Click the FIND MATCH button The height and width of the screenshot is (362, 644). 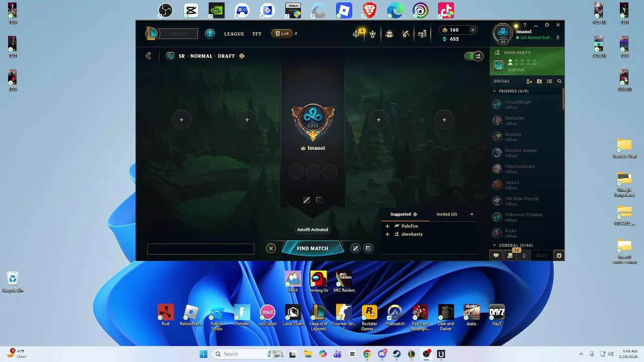[312, 248]
